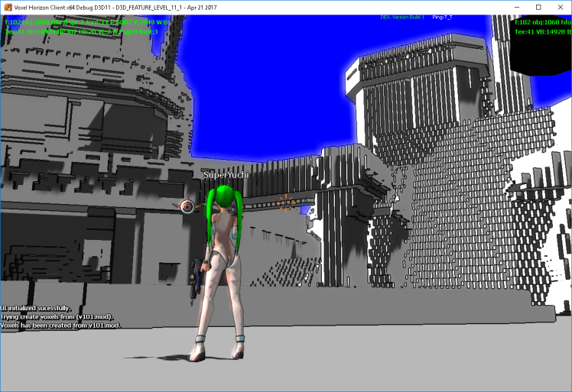Close the Voxel Horizon Client window
572x392 pixels.
click(x=561, y=8)
